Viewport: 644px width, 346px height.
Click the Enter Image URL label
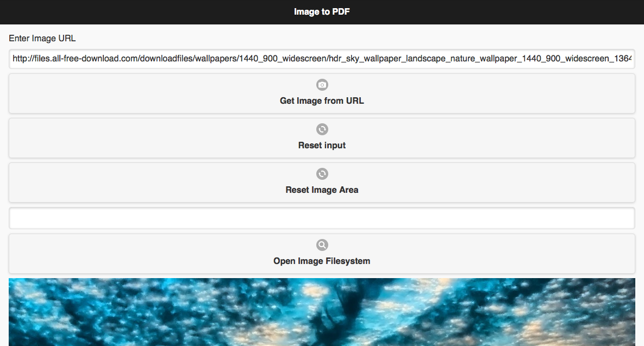coord(42,38)
